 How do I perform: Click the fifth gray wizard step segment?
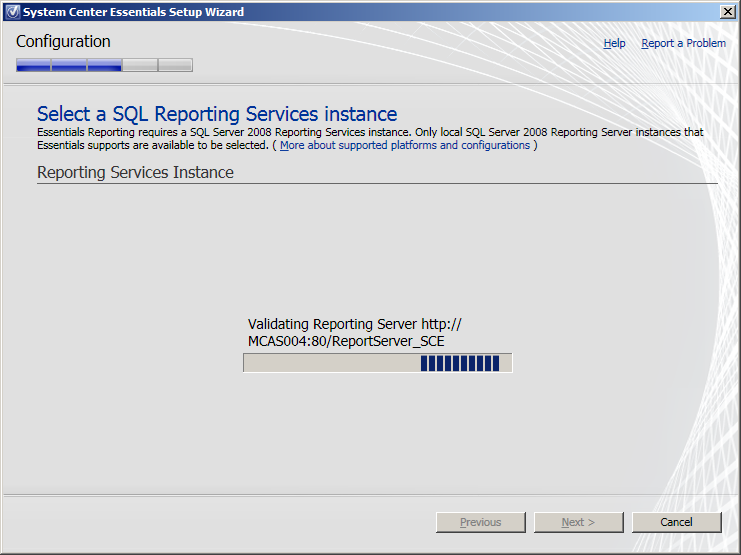[175, 65]
